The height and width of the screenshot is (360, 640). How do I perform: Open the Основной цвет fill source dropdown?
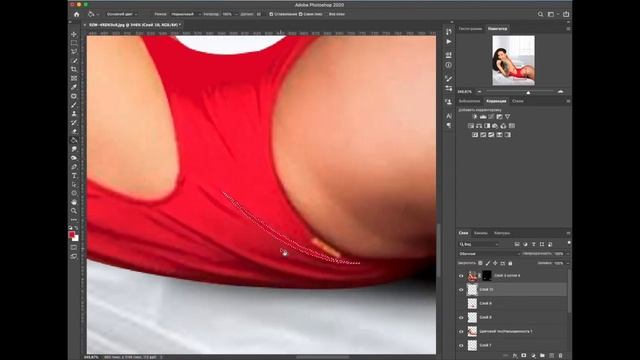click(122, 14)
